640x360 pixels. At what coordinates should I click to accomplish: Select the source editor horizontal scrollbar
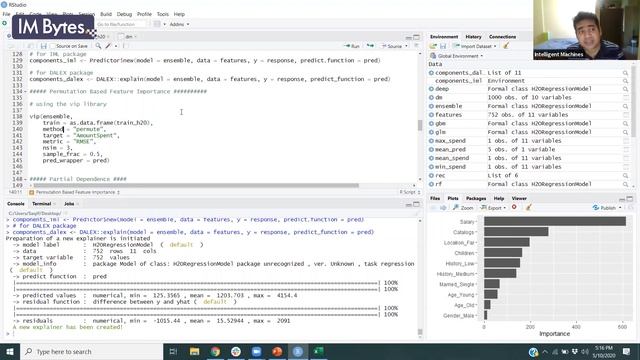coord(196,185)
